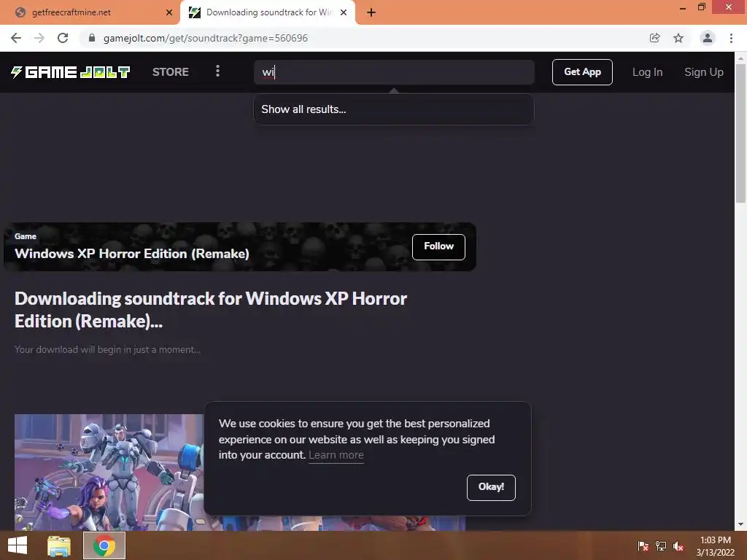Open the taskbar clock showing 1:03 PM

pyautogui.click(x=716, y=546)
